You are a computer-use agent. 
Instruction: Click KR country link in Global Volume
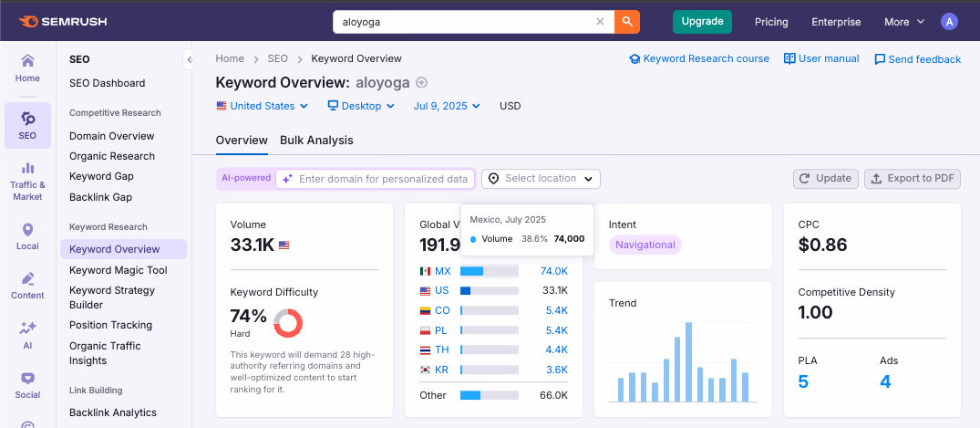pos(442,370)
